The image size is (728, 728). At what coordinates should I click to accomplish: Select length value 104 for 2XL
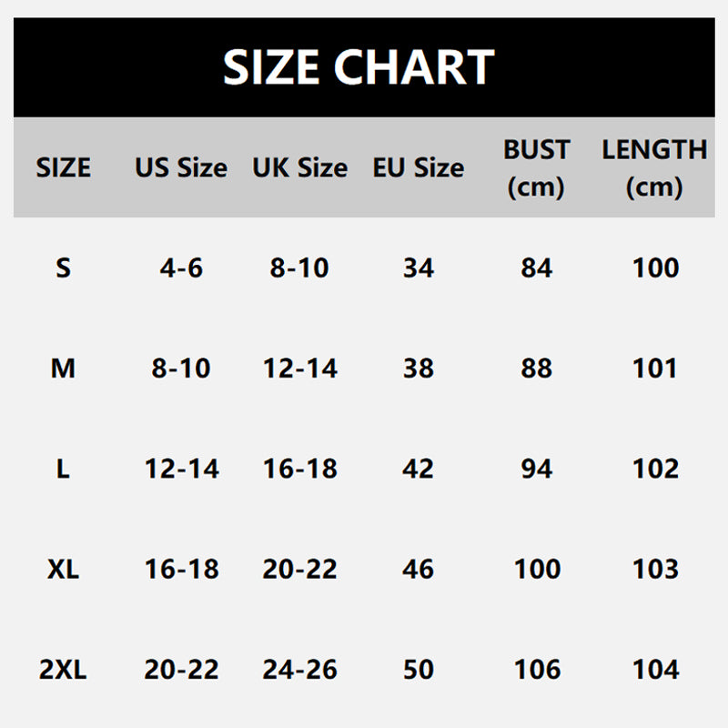655,670
